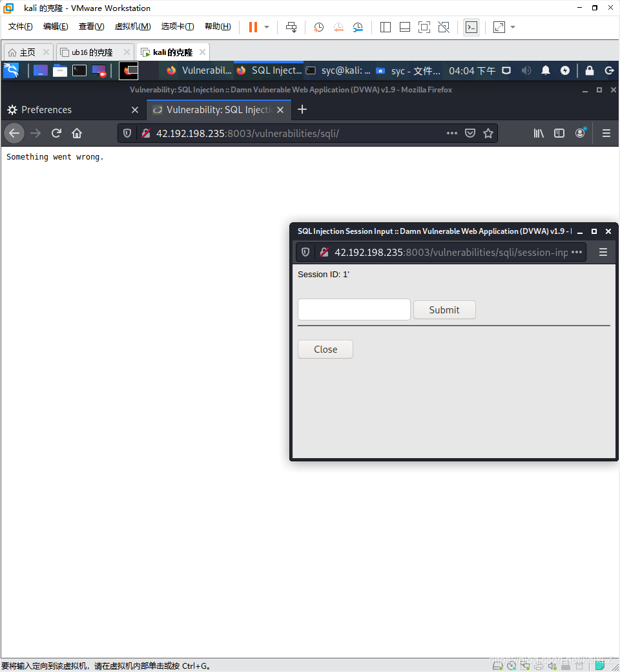
Task: Click the insecure connection padlock in main URL bar
Action: 146,133
